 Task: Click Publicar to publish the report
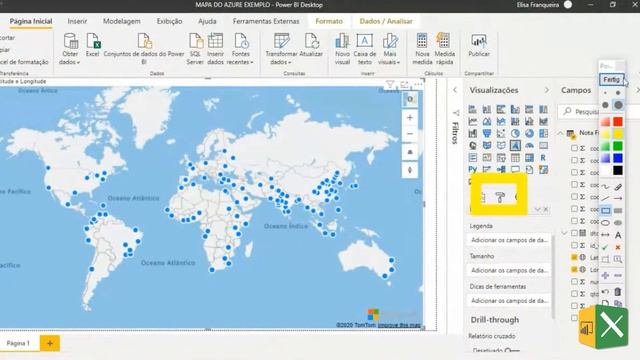pyautogui.click(x=479, y=45)
